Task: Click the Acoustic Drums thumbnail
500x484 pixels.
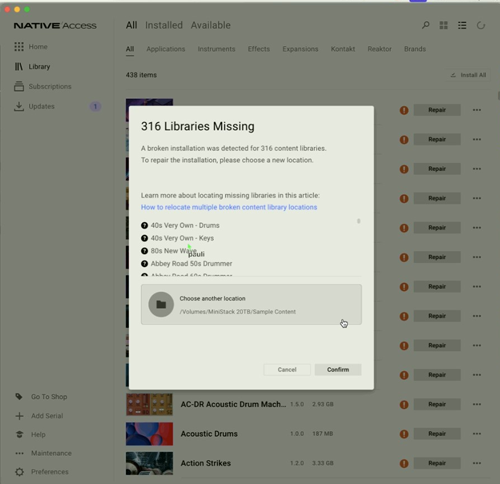Action: click(149, 434)
